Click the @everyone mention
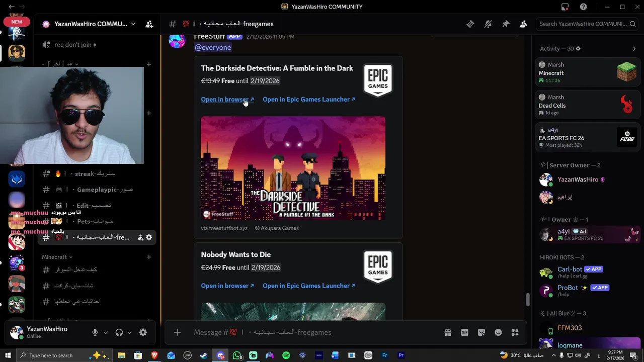This screenshot has height=362, width=644. [x=213, y=47]
